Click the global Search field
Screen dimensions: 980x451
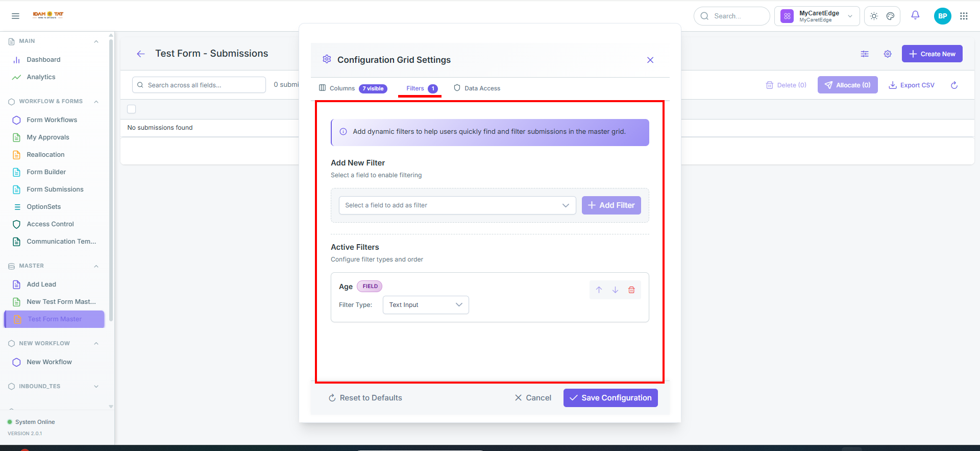click(x=731, y=16)
